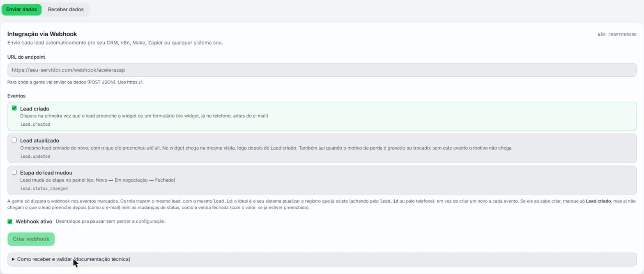The width and height of the screenshot is (644, 274).
Task: Click the 'Dispara na primeira vez' description
Action: click(x=144, y=116)
